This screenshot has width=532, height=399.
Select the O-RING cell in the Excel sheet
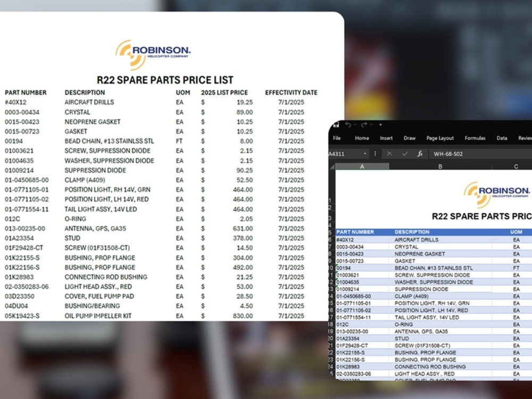[440, 325]
